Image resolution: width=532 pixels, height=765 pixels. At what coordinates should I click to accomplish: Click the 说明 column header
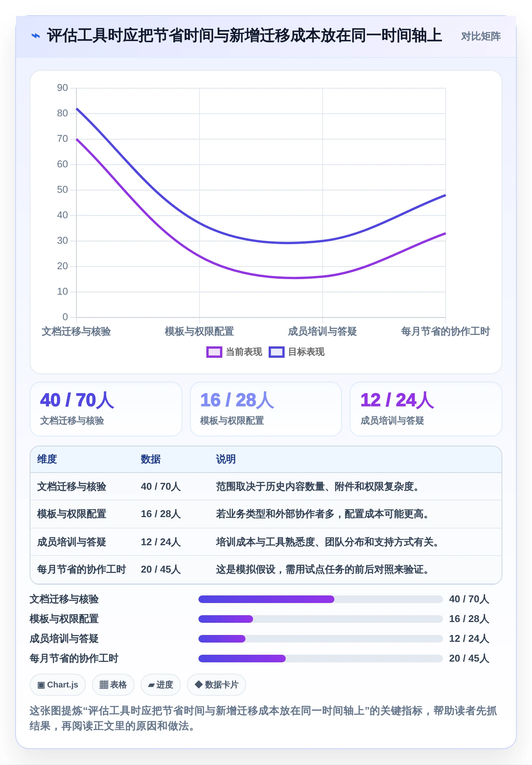click(x=226, y=459)
